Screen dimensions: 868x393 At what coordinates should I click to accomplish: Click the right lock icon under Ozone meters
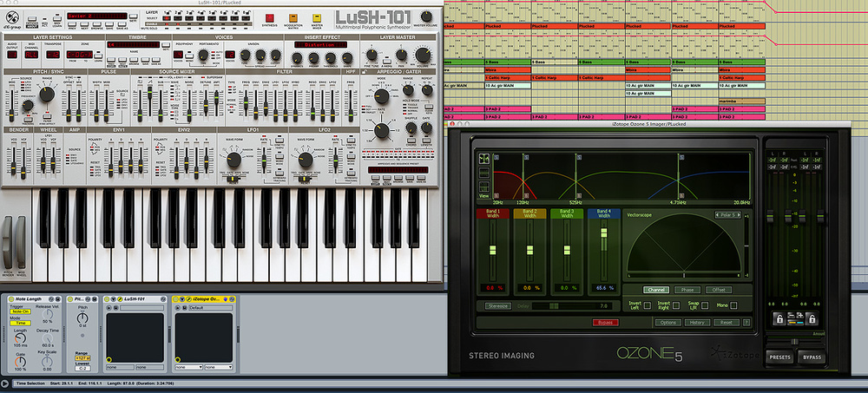(x=812, y=319)
